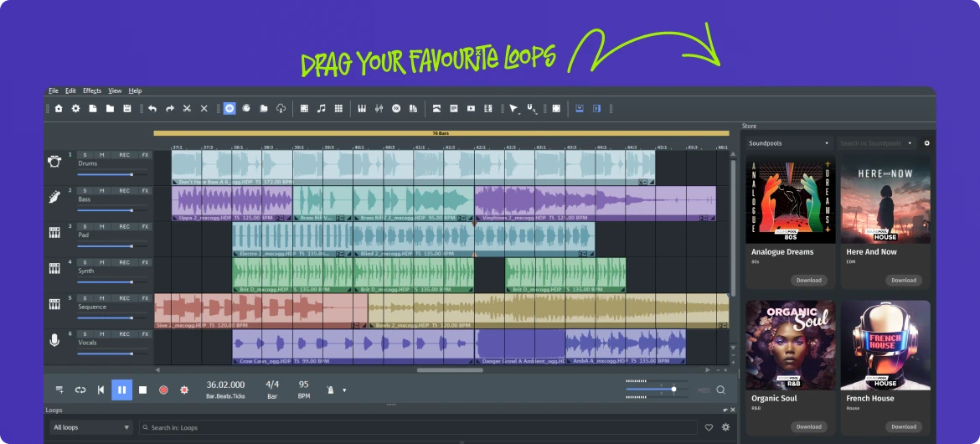
Task: Toggle loop playback in transport bar
Action: [x=80, y=390]
